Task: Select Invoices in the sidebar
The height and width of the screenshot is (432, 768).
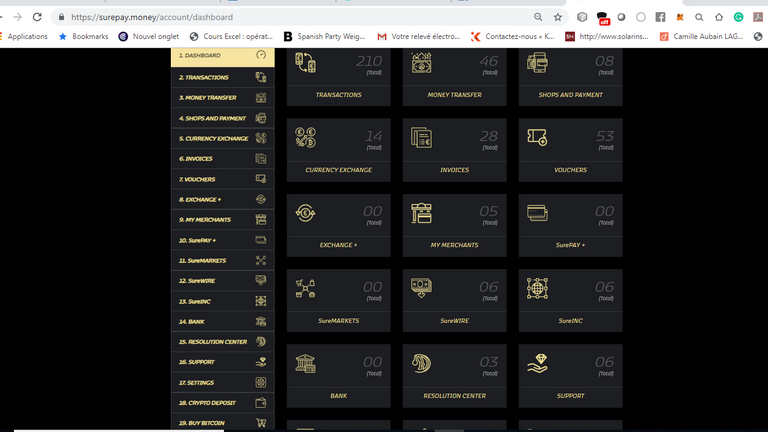Action: (x=223, y=159)
